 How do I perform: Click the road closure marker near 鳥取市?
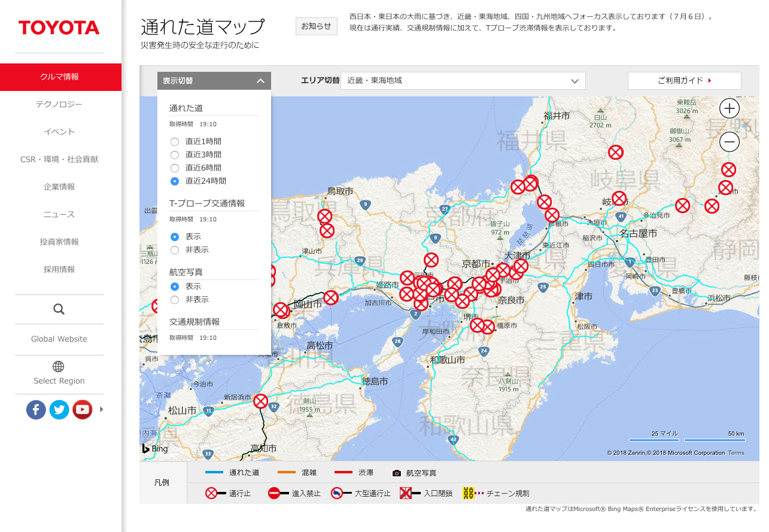pyautogui.click(x=324, y=216)
